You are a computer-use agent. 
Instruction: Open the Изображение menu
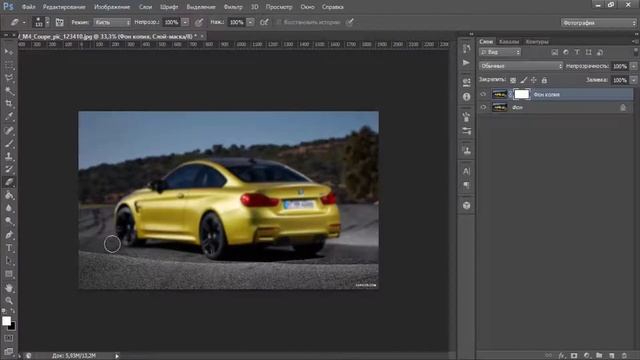pos(112,7)
